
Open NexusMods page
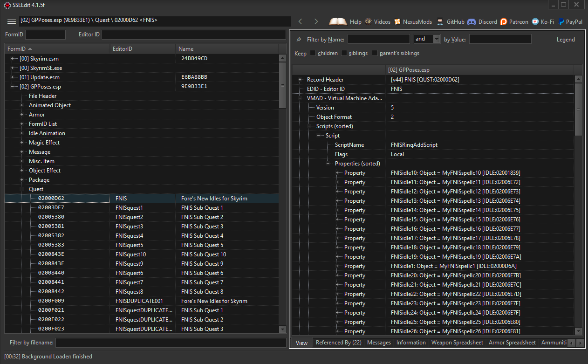pyautogui.click(x=413, y=21)
